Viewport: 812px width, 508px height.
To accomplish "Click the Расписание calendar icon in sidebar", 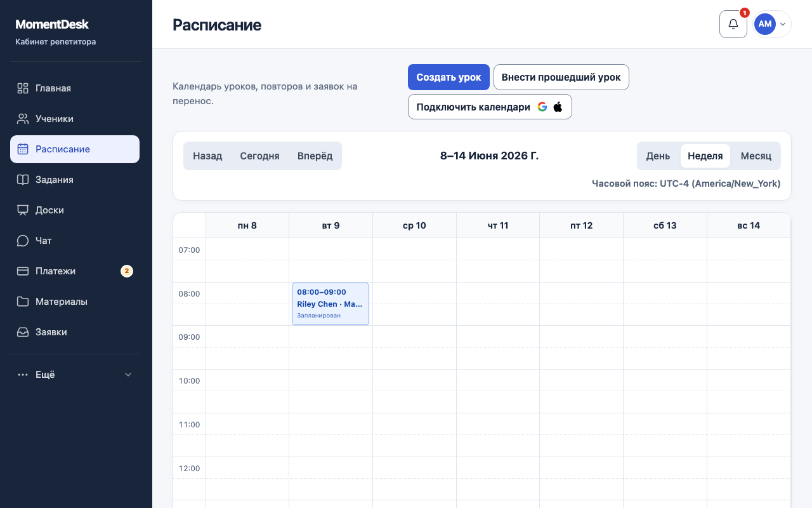I will [23, 149].
